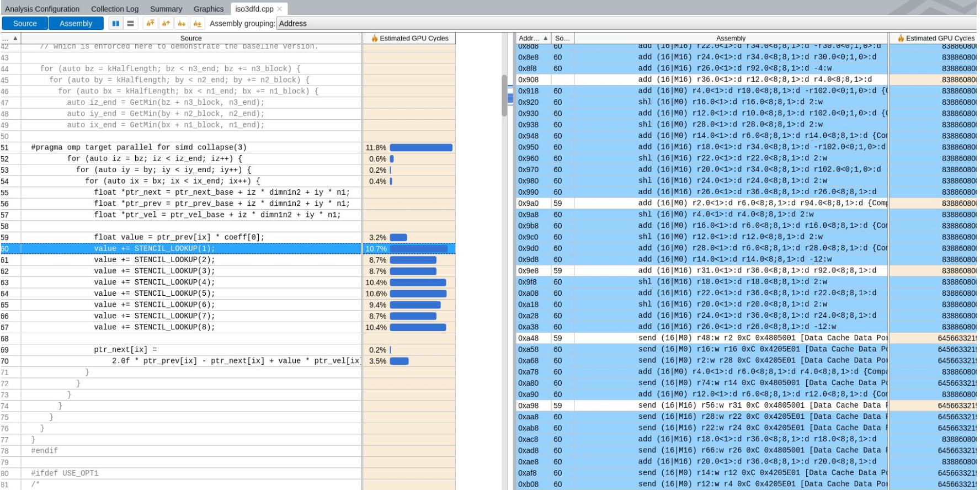Click the source pane vertical scrollbar

(504, 95)
